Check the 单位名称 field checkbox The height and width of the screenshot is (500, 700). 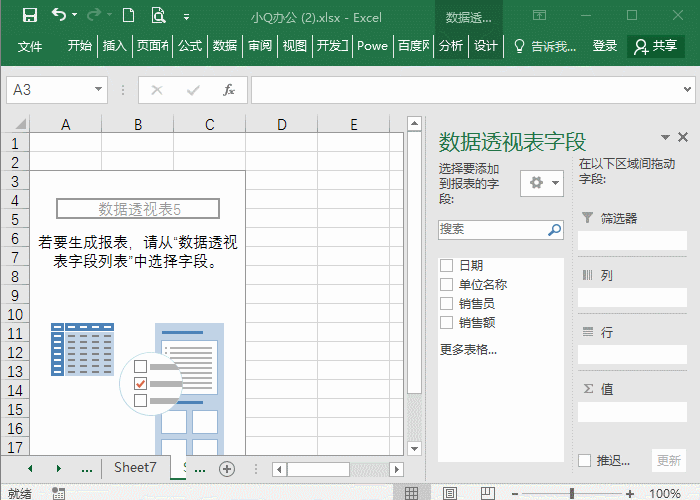pos(446,284)
